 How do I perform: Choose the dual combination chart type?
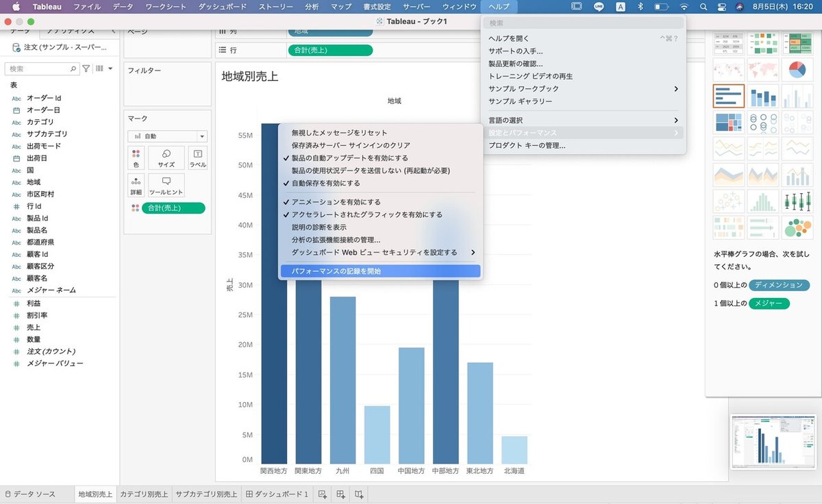(797, 175)
